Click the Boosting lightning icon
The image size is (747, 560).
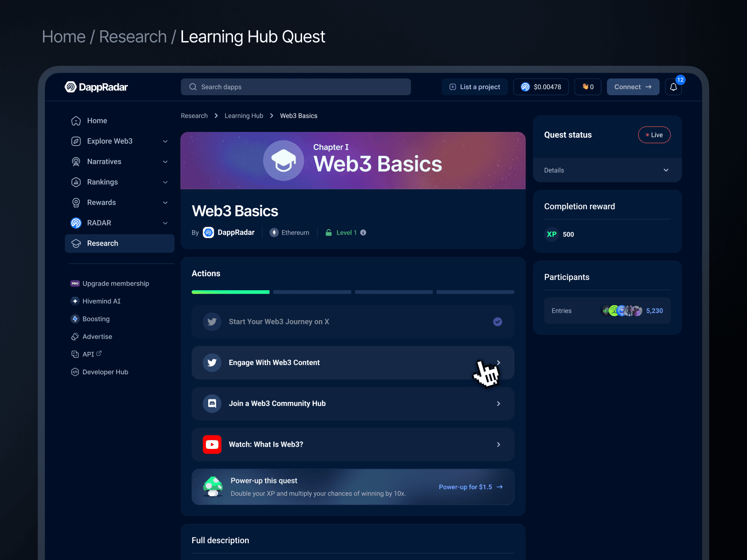pyautogui.click(x=75, y=319)
